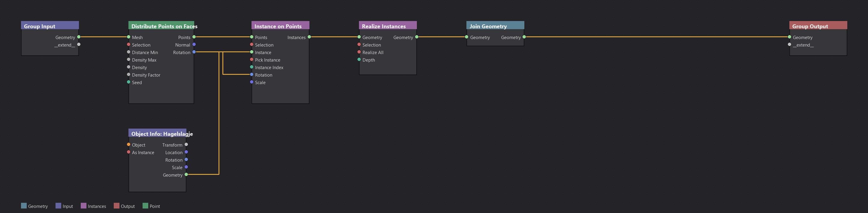Click the 'Selection' label on Realize Instances
Viewport: 868px width, 213px height.
pos(372,45)
